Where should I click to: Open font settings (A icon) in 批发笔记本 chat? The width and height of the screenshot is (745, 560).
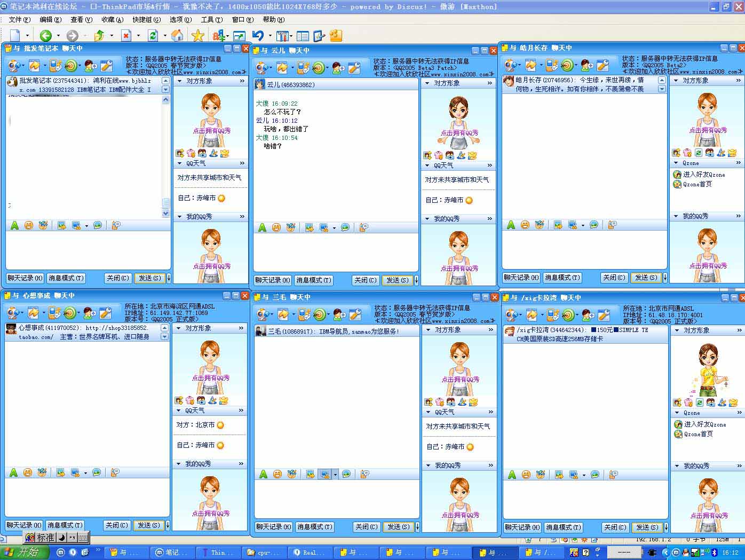click(x=14, y=225)
